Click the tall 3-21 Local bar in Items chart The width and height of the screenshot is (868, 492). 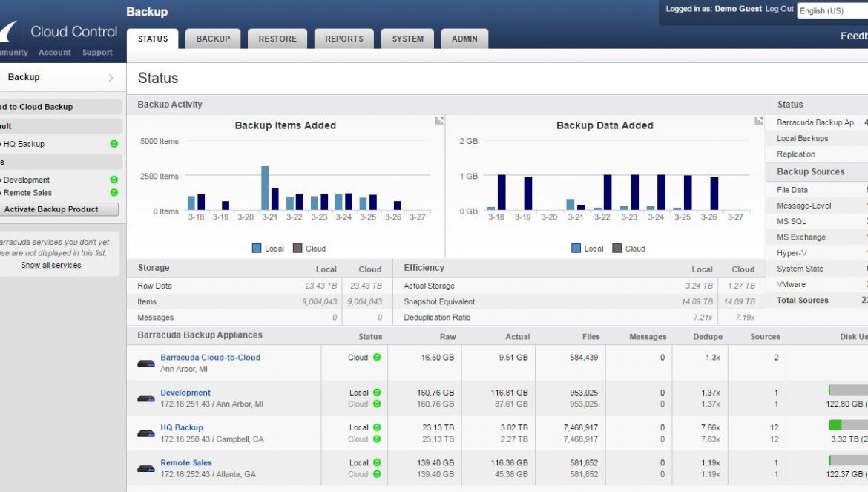[265, 188]
